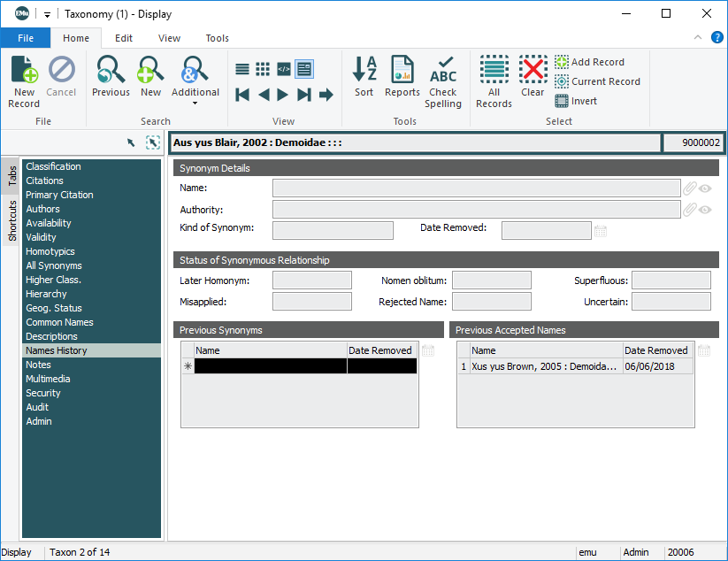The width and height of the screenshot is (728, 561).
Task: Click the Kind of Synonym field
Action: tap(333, 231)
